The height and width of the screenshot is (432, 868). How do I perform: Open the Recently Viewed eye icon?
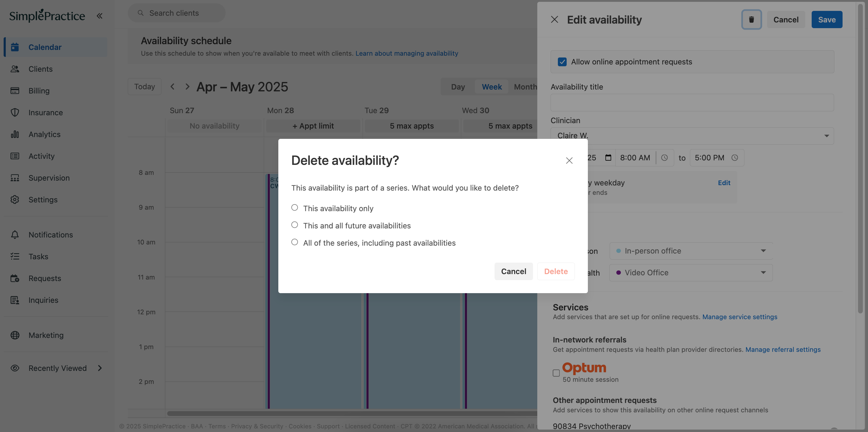click(x=15, y=368)
